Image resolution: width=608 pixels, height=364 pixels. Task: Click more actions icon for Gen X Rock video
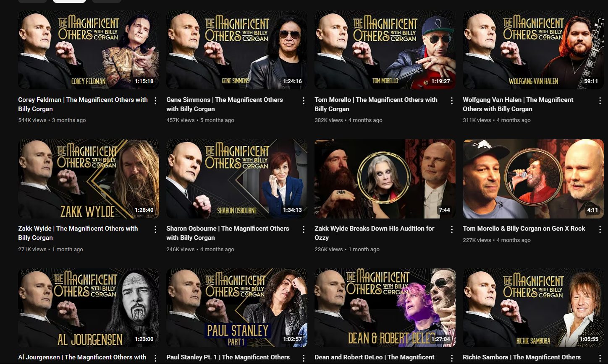point(600,229)
